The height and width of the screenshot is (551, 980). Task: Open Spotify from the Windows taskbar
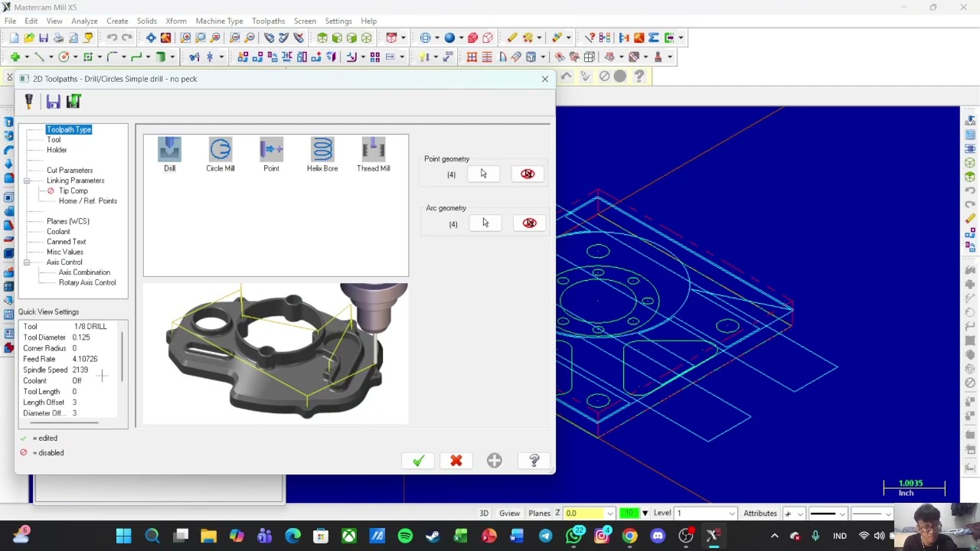405,536
